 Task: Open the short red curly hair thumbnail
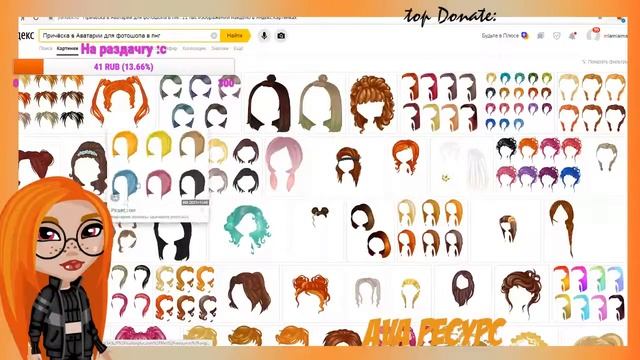pos(405,157)
